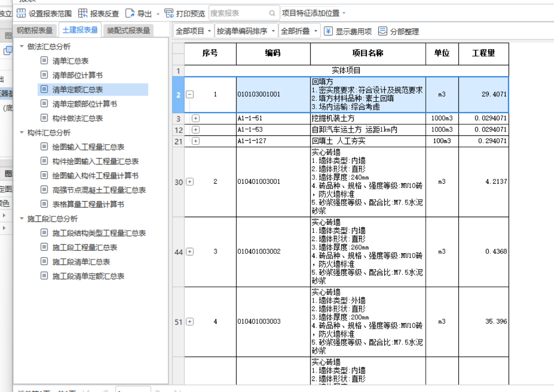Collapse the 做法汇总分析 tree group
Viewport: 554px width, 392px height.
click(x=22, y=46)
